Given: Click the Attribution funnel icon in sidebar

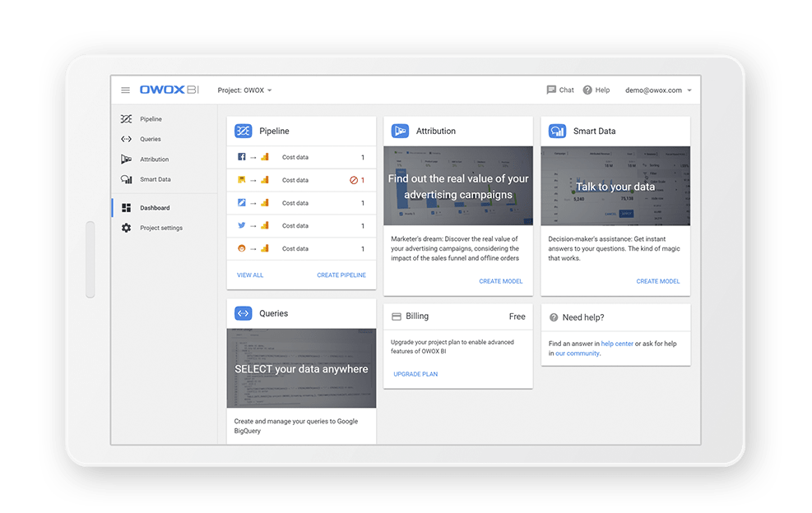Looking at the screenshot, I should (x=125, y=159).
